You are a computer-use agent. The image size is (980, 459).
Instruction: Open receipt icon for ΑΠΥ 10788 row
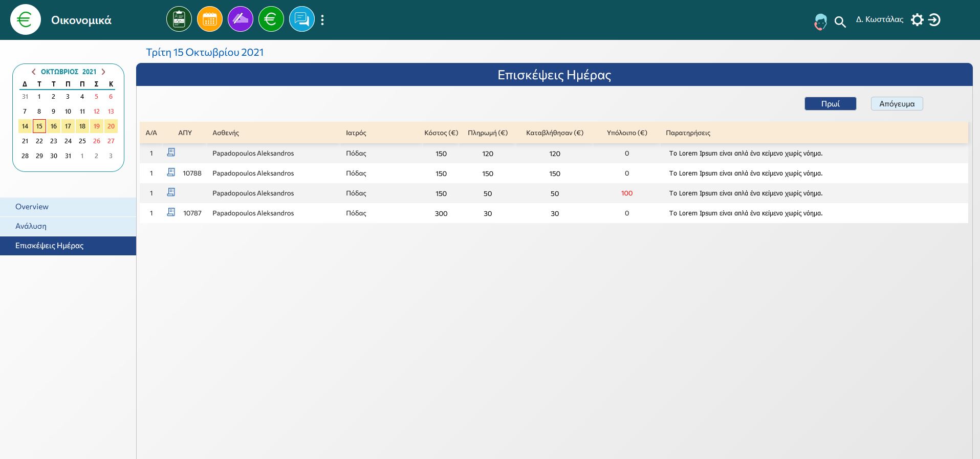pyautogui.click(x=171, y=172)
